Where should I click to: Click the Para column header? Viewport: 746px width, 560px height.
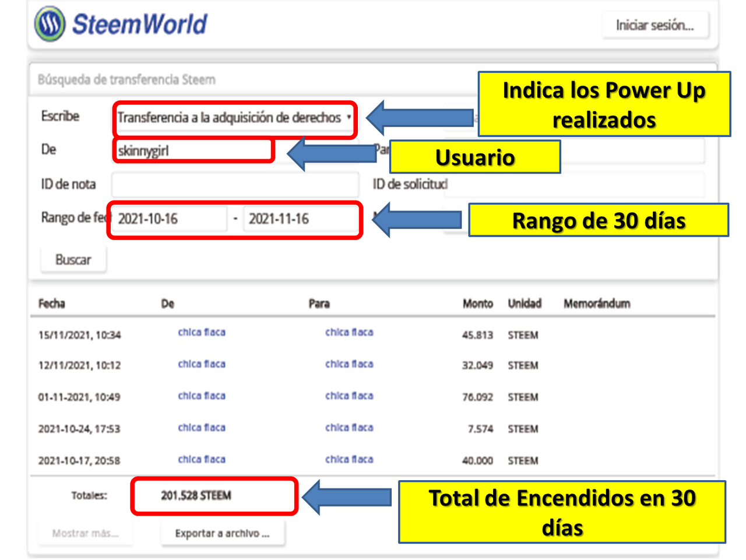pos(319,304)
